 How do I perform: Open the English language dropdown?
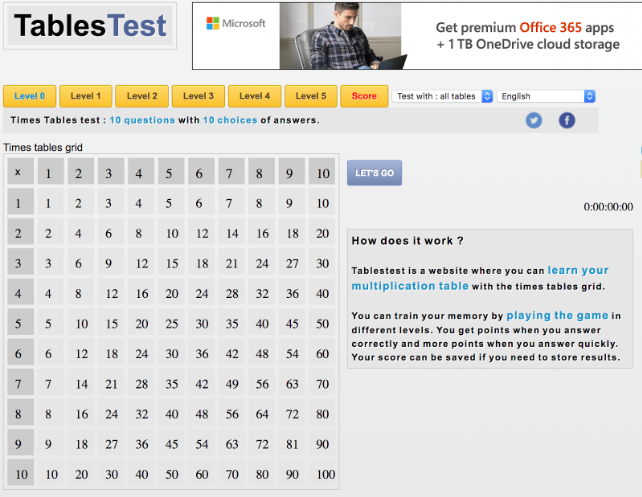[x=546, y=96]
